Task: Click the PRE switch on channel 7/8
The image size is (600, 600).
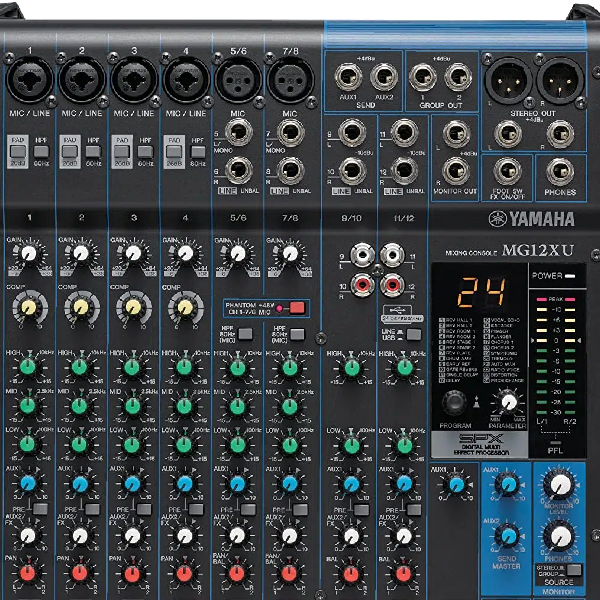Action: point(300,510)
